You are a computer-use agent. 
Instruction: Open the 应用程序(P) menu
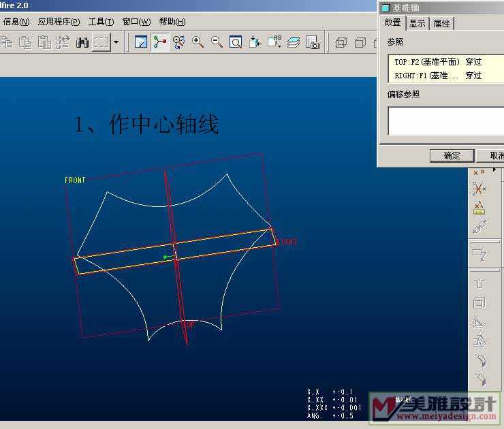59,22
